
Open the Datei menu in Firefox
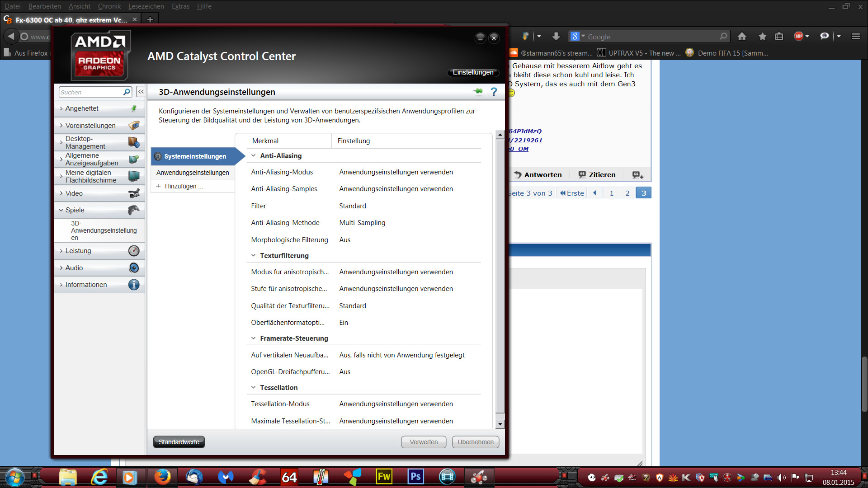(x=13, y=6)
